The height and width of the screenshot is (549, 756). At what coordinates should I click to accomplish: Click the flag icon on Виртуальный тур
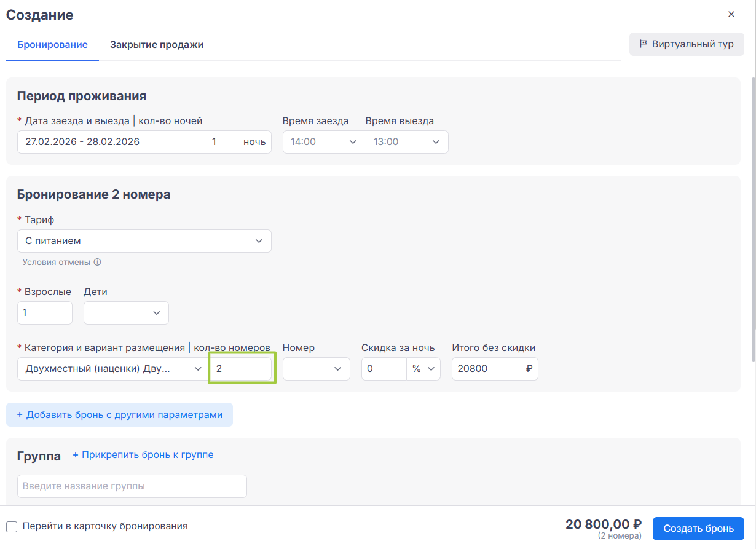click(644, 44)
